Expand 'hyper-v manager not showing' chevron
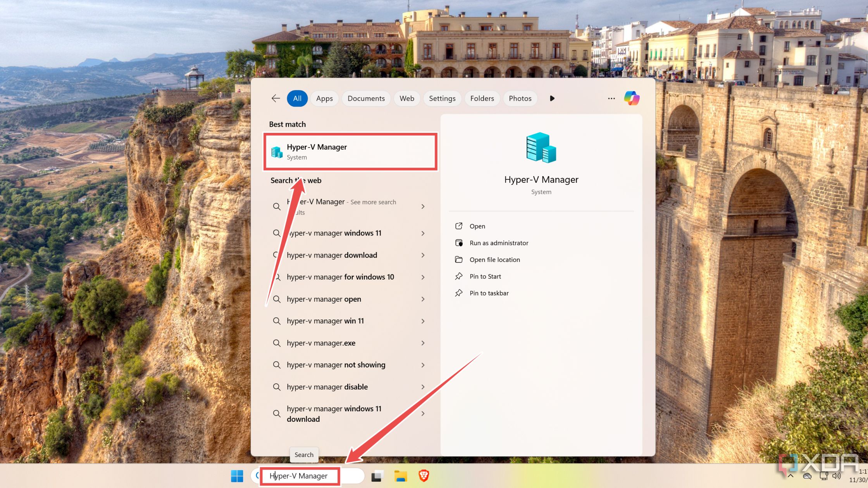This screenshot has height=488, width=868. coord(423,365)
